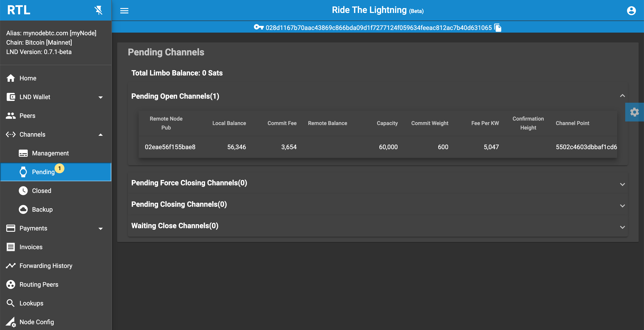The image size is (644, 330).
Task: Click the RTL logo text
Action: pyautogui.click(x=19, y=10)
